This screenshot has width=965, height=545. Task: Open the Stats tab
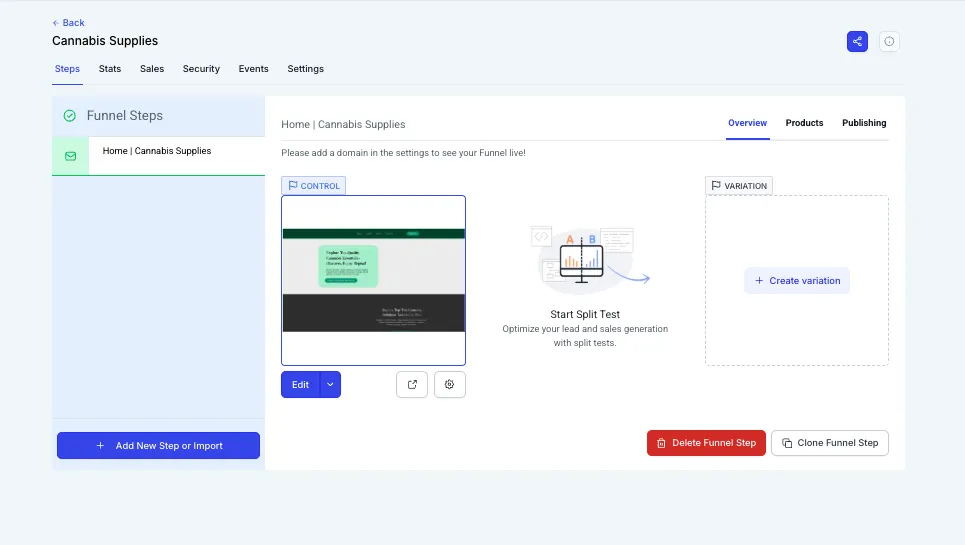(x=110, y=69)
